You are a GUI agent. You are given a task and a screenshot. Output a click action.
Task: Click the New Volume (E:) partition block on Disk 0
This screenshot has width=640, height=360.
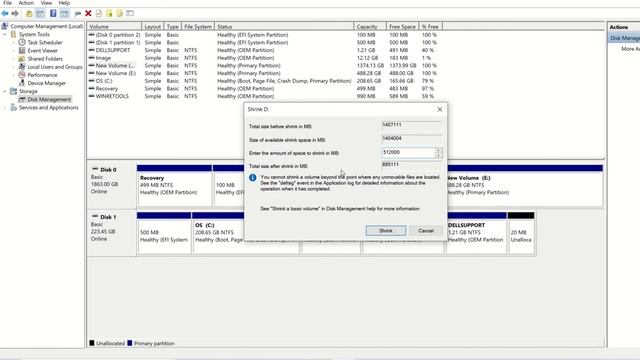[x=524, y=186]
